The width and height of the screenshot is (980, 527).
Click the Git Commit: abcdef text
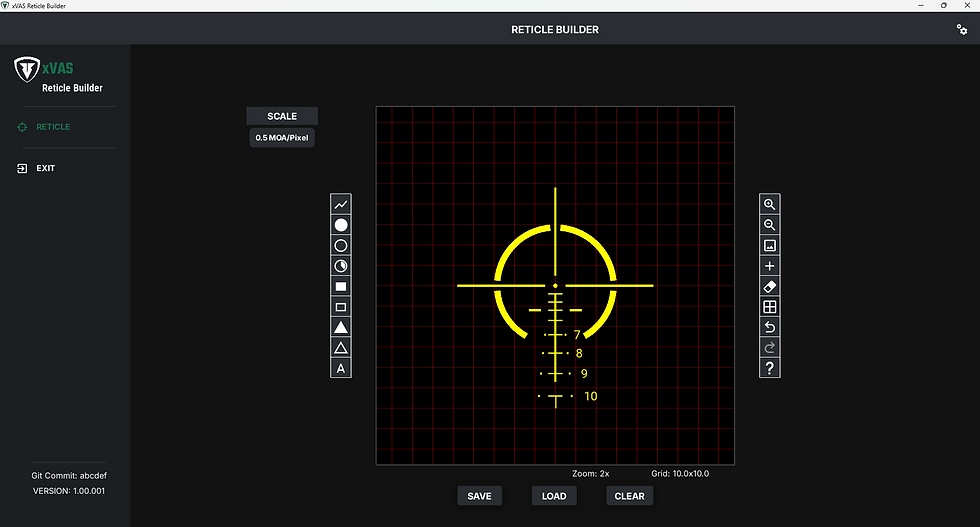coord(69,476)
